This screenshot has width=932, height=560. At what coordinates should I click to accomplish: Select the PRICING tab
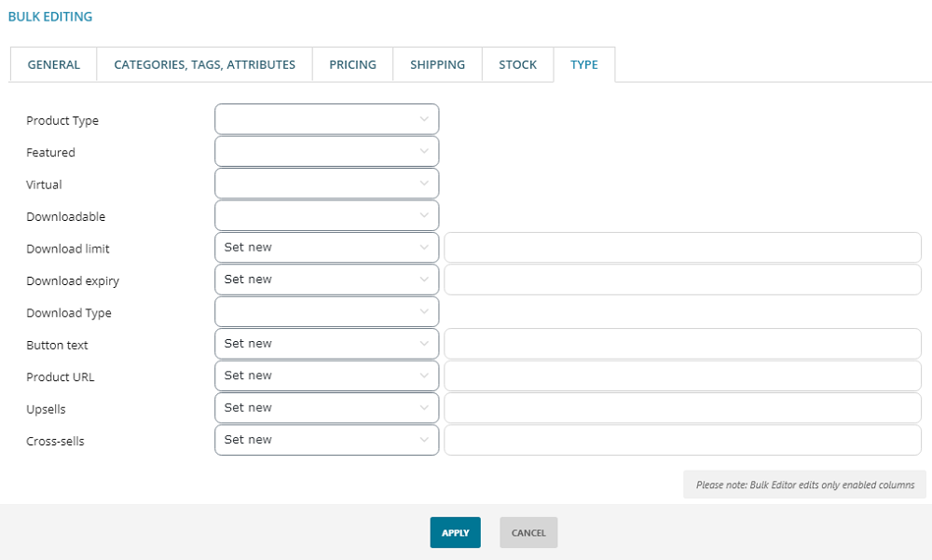tap(352, 64)
